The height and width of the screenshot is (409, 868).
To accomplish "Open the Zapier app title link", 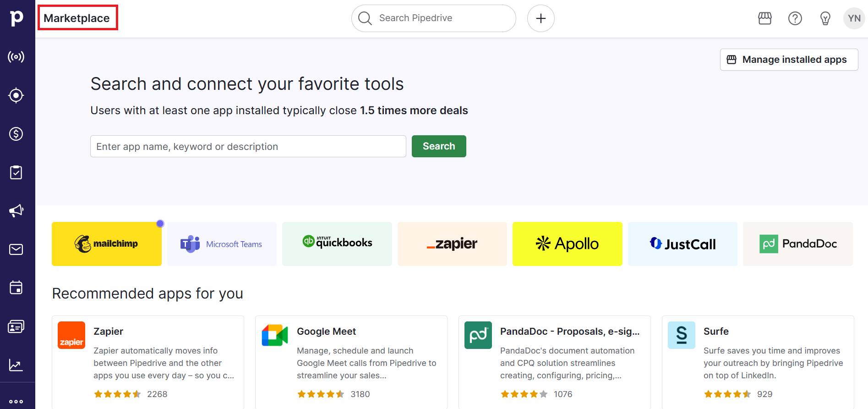I will click(108, 332).
